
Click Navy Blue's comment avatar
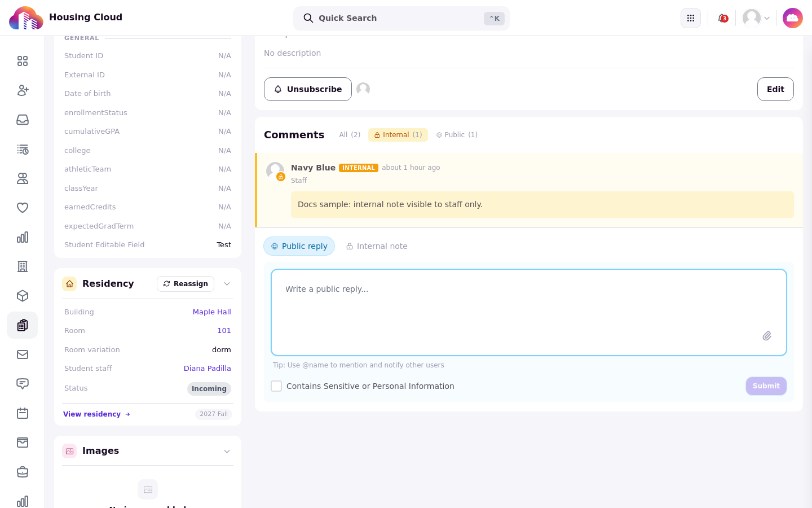(275, 171)
